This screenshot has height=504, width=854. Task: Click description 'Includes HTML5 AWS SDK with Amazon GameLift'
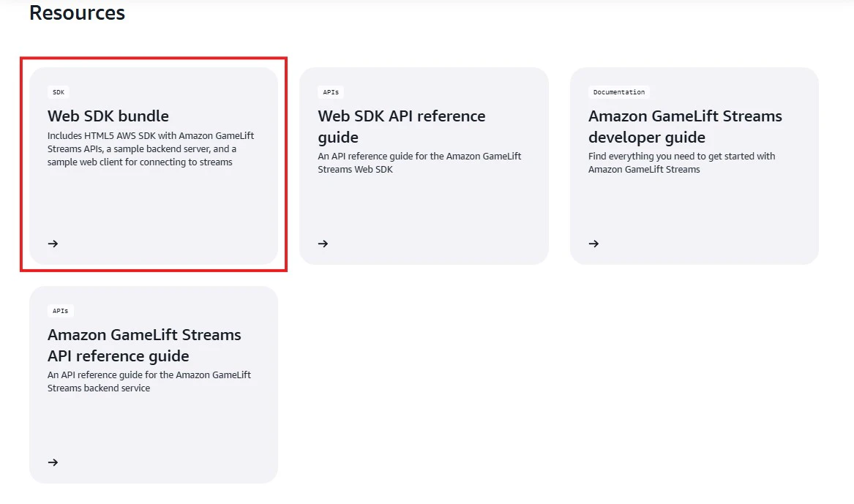click(x=151, y=148)
